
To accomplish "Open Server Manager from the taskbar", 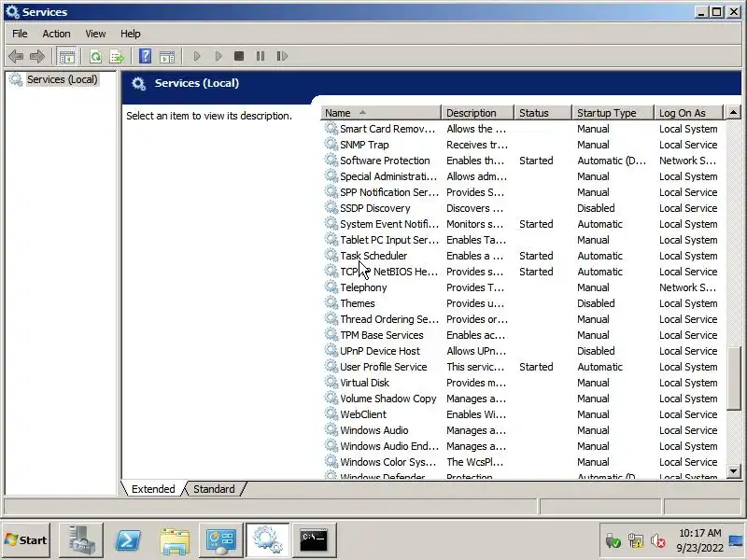I will pyautogui.click(x=80, y=540).
